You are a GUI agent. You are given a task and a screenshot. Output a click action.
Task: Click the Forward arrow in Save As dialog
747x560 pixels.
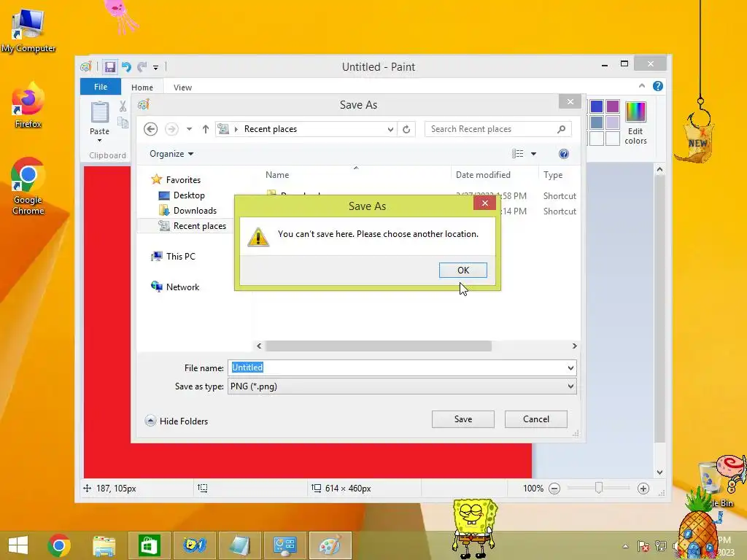click(171, 129)
